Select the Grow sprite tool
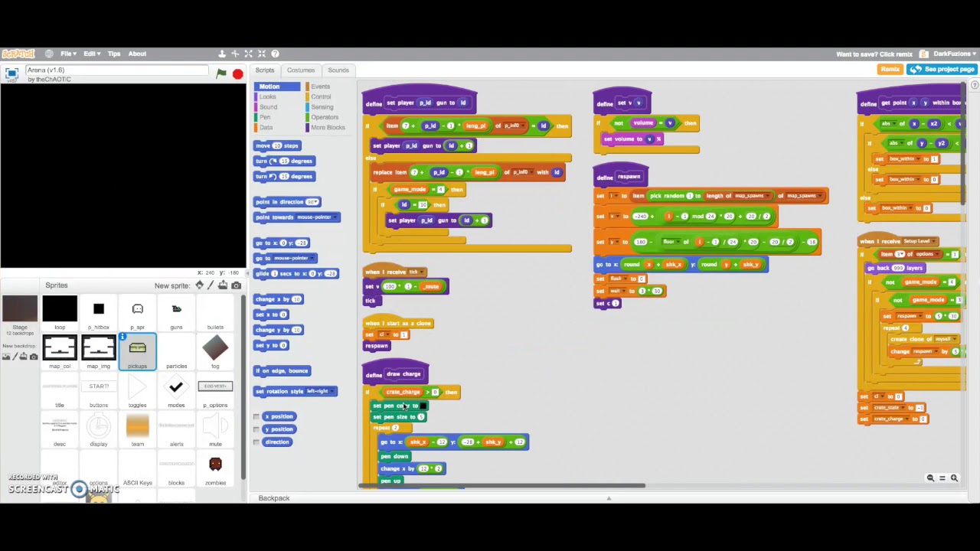Viewport: 980px width, 551px height. (x=248, y=54)
